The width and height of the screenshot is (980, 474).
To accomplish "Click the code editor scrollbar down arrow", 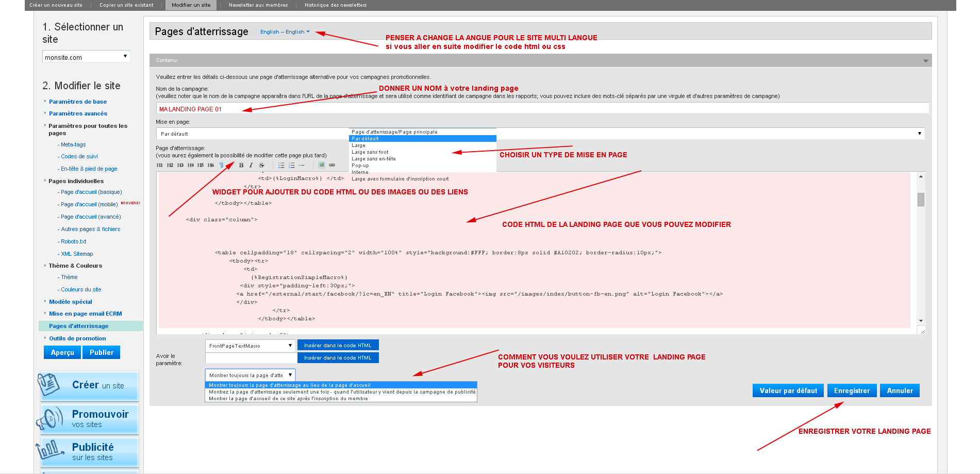I will tap(921, 321).
